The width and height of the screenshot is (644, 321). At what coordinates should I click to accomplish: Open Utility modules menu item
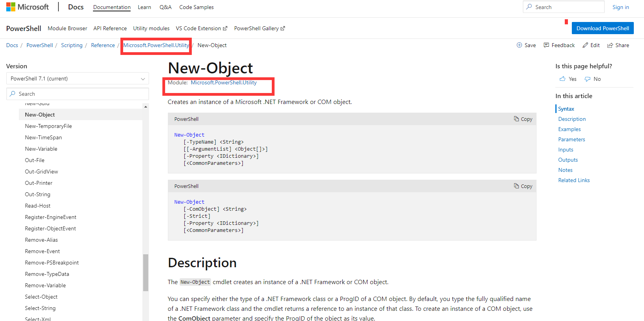151,28
